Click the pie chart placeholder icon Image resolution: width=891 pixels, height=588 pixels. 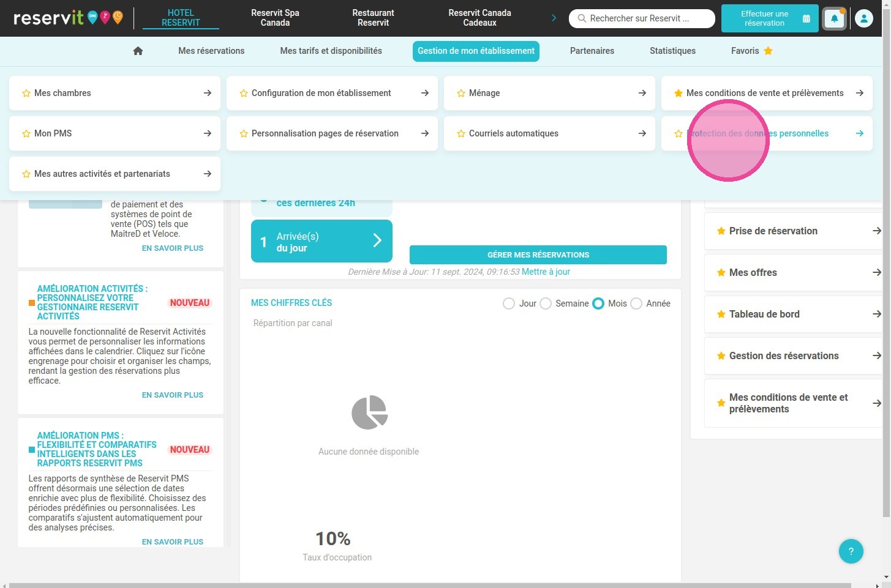369,412
